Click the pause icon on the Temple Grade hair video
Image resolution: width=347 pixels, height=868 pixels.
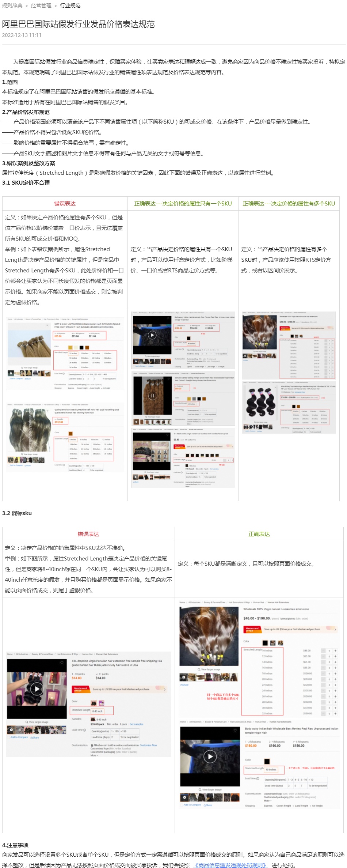click(x=152, y=395)
